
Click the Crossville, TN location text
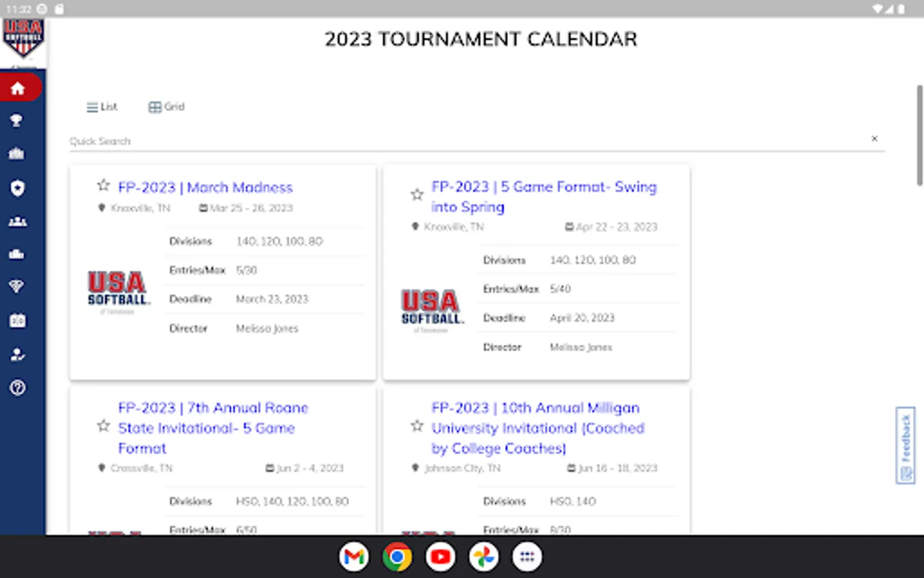141,468
